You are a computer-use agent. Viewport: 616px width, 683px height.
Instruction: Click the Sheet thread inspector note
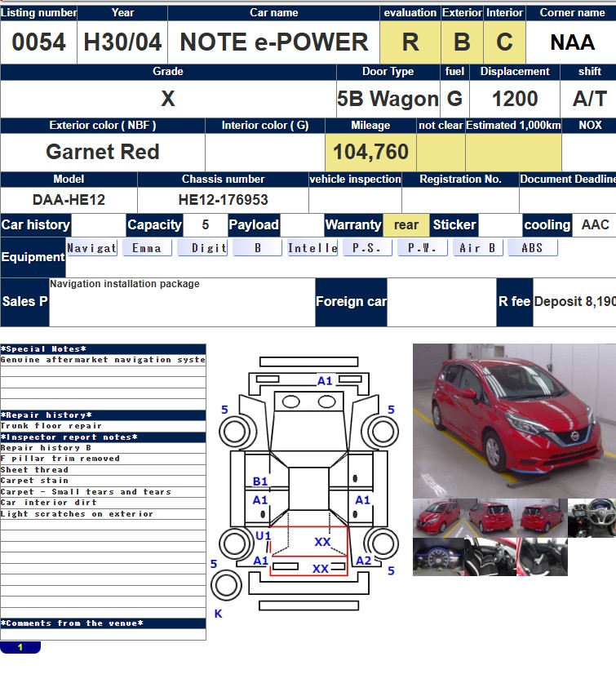coord(103,470)
